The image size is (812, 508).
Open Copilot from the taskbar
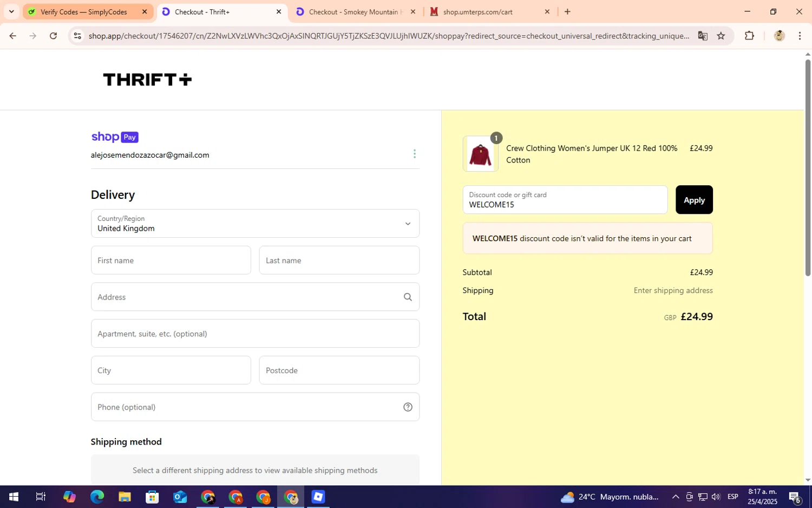(69, 497)
